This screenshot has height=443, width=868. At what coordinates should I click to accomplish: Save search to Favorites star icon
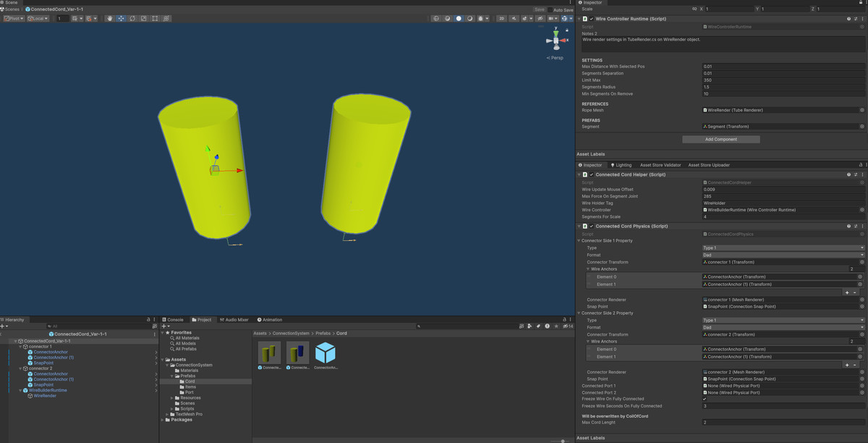tap(556, 326)
